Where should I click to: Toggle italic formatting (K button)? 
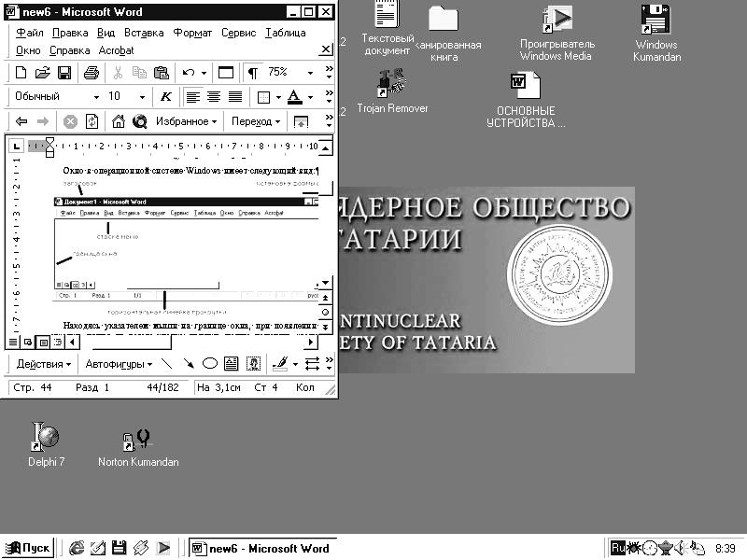[166, 97]
